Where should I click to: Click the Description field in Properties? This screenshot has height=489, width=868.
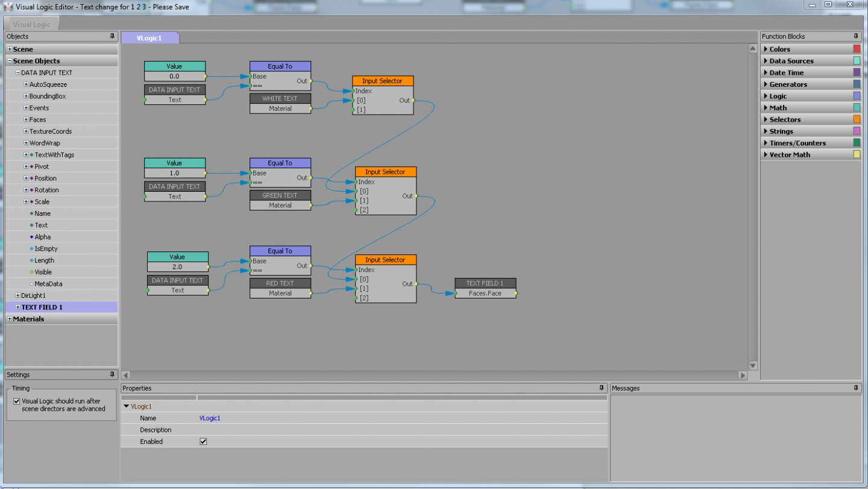402,430
